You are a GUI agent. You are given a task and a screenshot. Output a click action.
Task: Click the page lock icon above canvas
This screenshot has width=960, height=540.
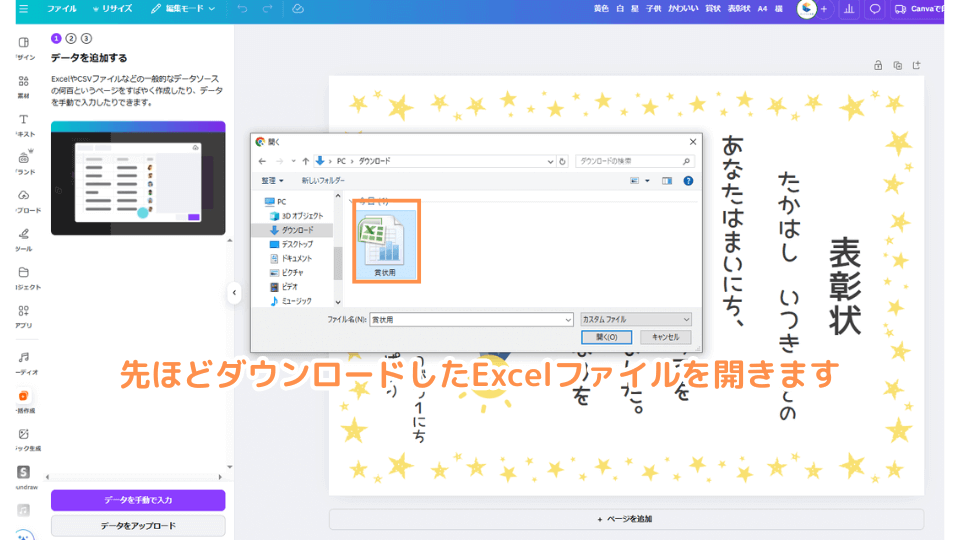point(878,66)
